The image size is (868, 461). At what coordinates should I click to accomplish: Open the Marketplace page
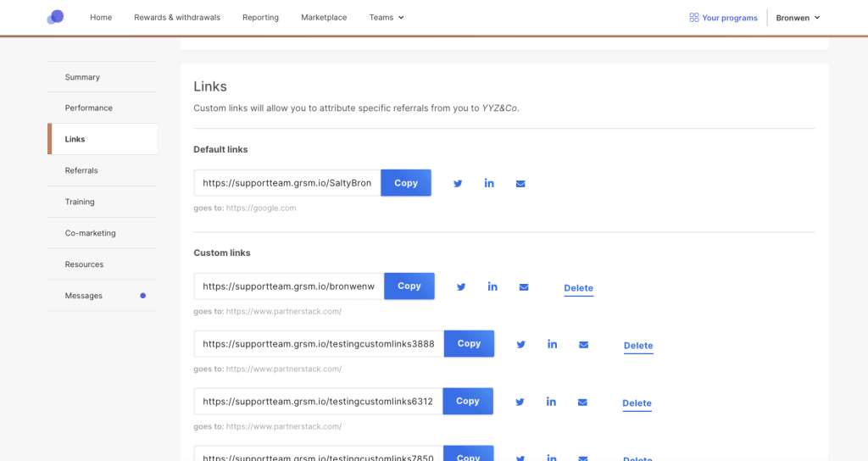pyautogui.click(x=324, y=17)
